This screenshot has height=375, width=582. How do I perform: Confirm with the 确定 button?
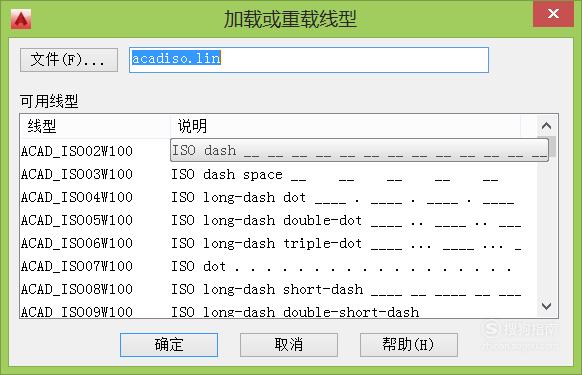tap(169, 345)
